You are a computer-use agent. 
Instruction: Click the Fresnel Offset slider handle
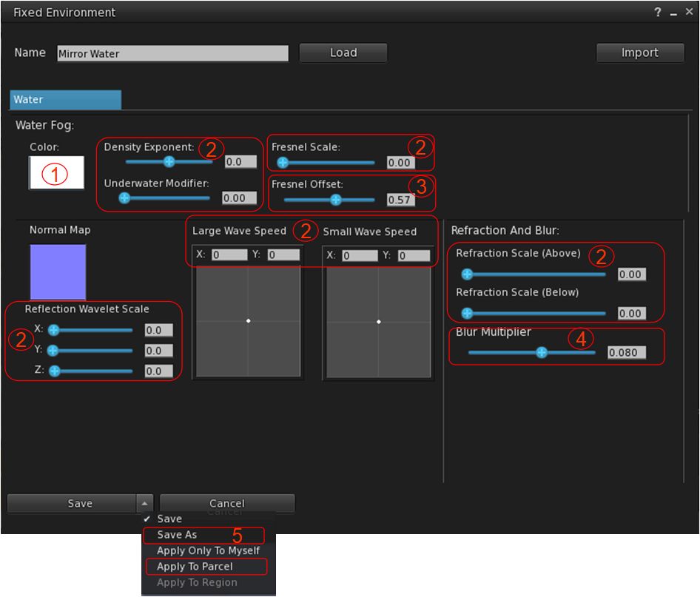[x=336, y=200]
